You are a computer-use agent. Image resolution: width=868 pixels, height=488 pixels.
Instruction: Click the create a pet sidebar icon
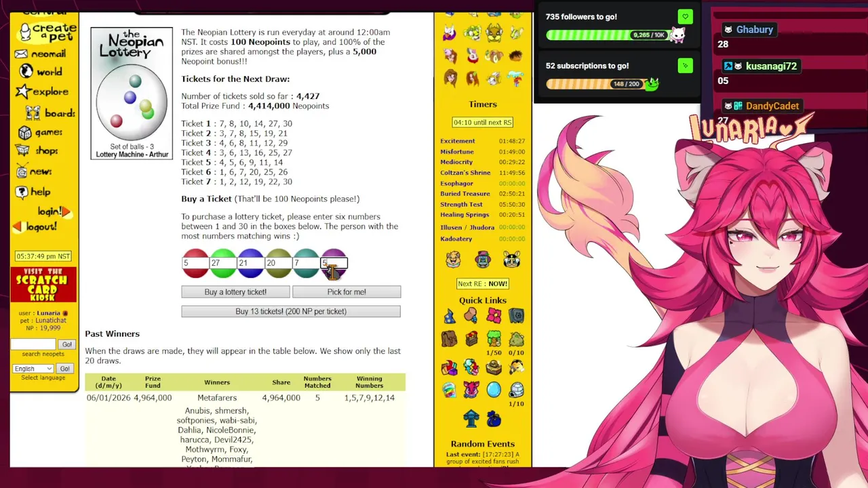(x=47, y=32)
